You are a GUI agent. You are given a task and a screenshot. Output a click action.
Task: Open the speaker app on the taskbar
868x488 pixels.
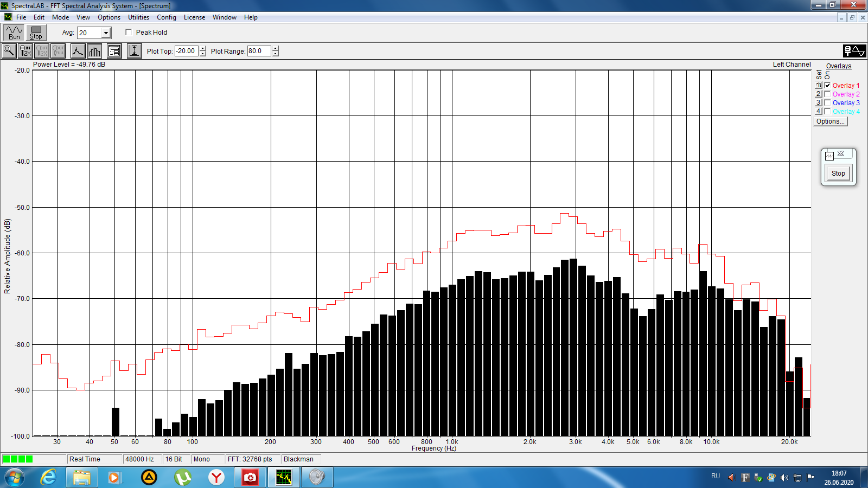[x=317, y=478]
